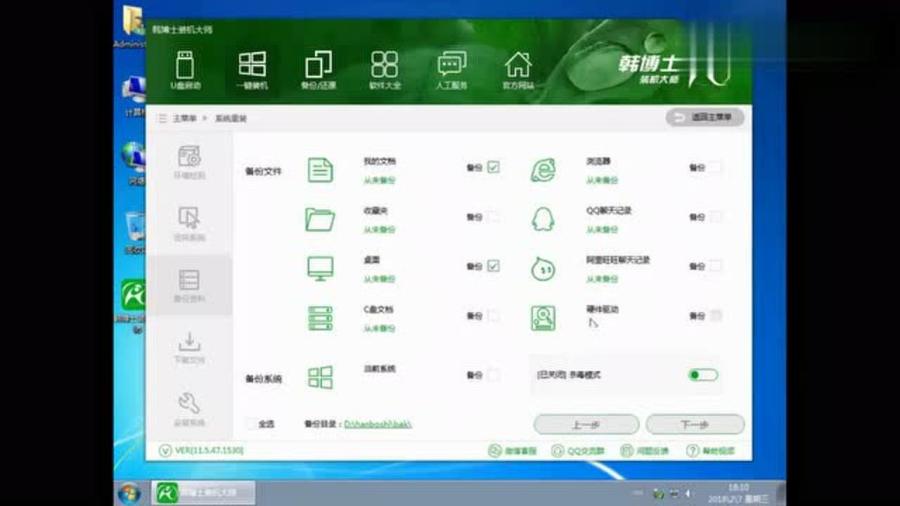900x506 pixels.
Task: Open the 一键装机 Windows-logo section
Action: (x=252, y=70)
